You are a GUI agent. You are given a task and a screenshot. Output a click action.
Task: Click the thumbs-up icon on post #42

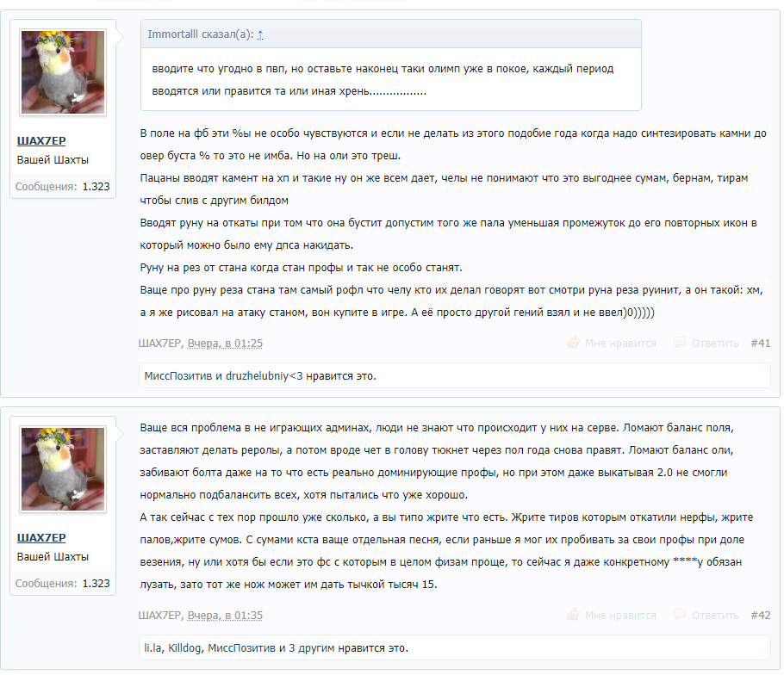pyautogui.click(x=573, y=614)
